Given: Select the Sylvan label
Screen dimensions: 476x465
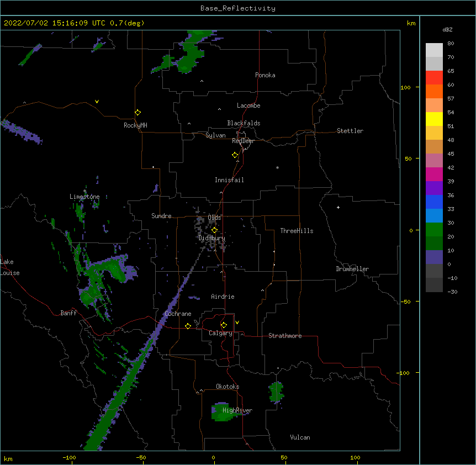Looking at the screenshot, I should coord(215,135).
